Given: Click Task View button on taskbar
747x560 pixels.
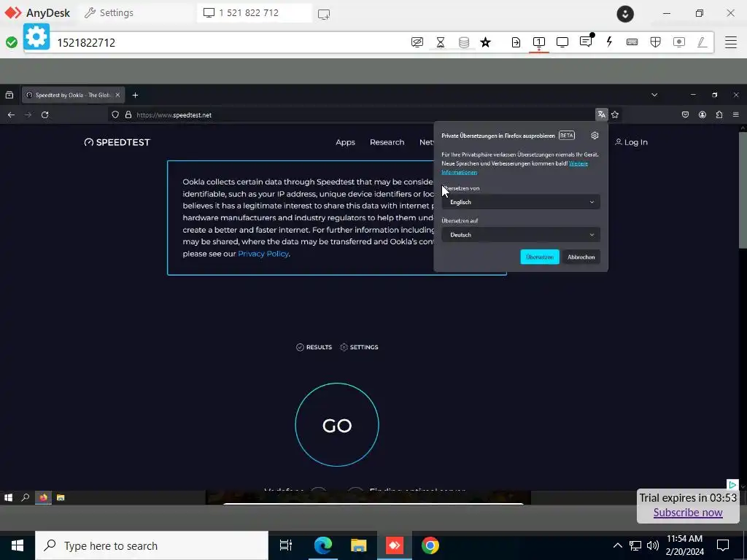Looking at the screenshot, I should (x=286, y=545).
